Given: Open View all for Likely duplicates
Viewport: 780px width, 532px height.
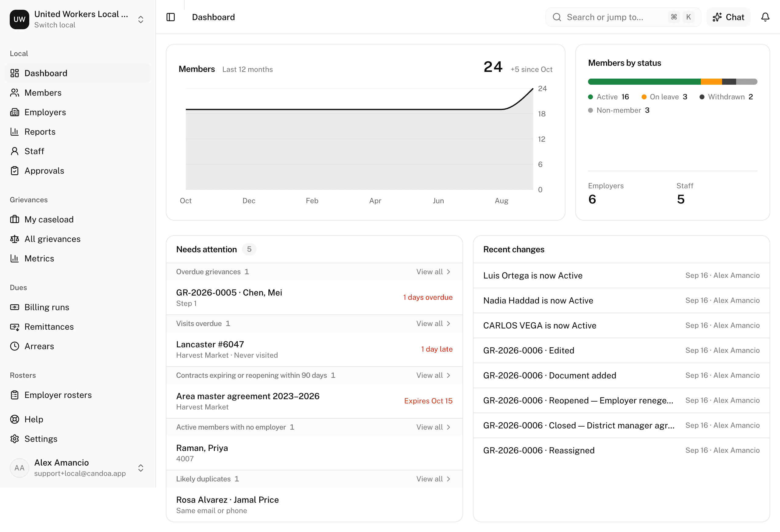Looking at the screenshot, I should tap(433, 479).
